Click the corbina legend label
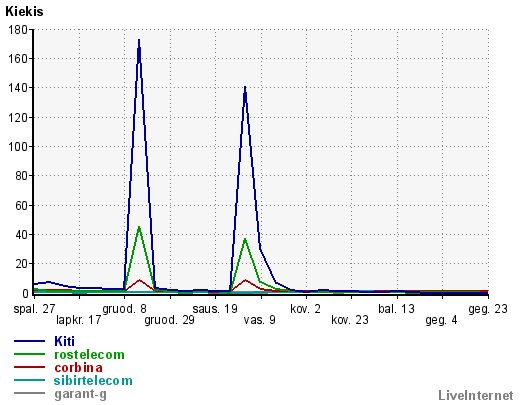 point(78,367)
